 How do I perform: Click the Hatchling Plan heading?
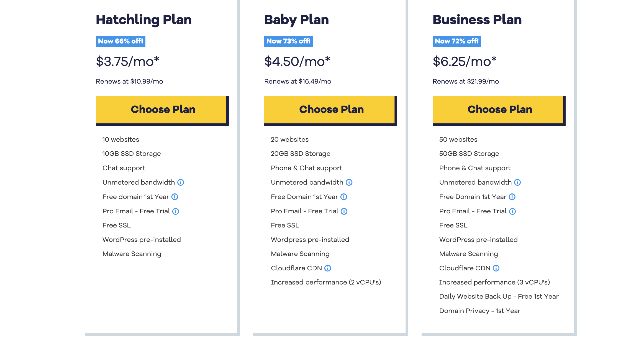pyautogui.click(x=143, y=20)
